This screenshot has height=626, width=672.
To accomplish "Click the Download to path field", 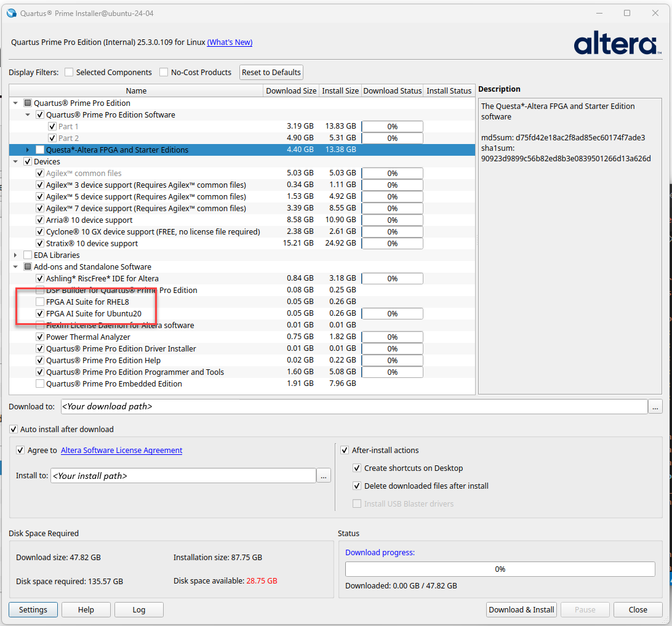I will coord(354,406).
